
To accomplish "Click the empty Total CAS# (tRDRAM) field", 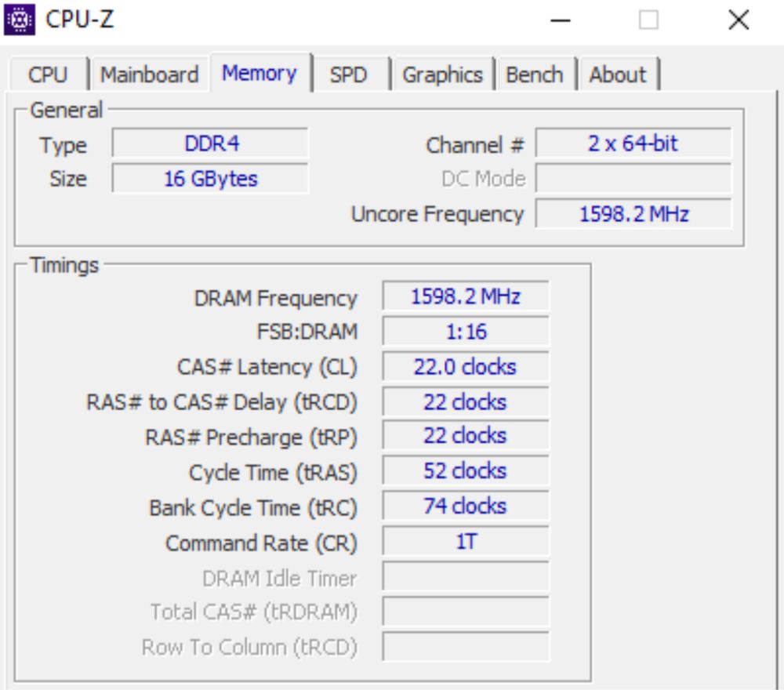I will [466, 612].
